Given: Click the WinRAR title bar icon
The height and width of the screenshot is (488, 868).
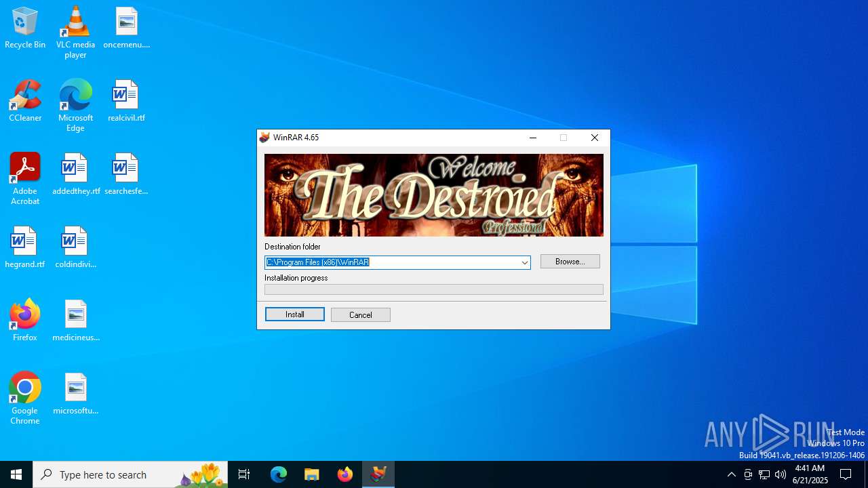Looking at the screenshot, I should click(x=264, y=138).
